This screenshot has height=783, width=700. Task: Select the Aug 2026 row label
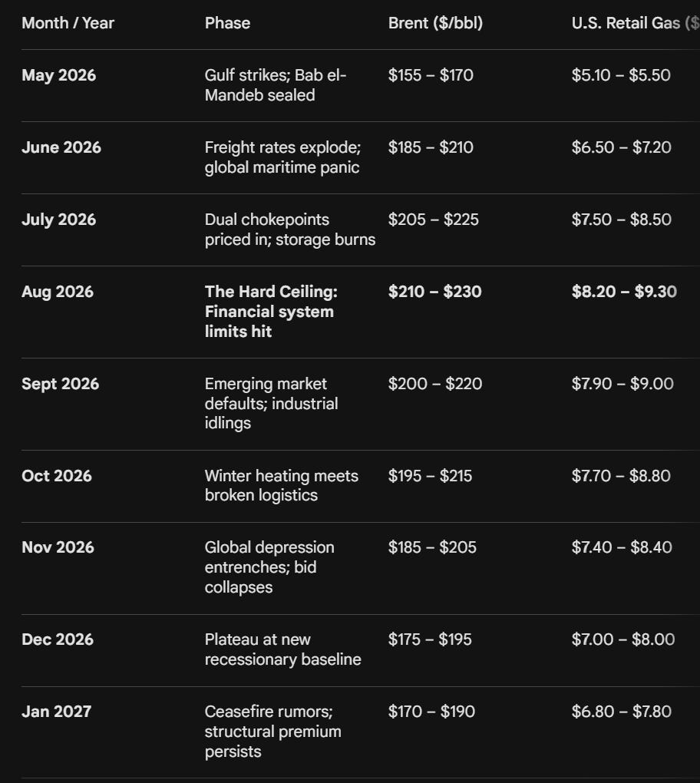pyautogui.click(x=58, y=292)
